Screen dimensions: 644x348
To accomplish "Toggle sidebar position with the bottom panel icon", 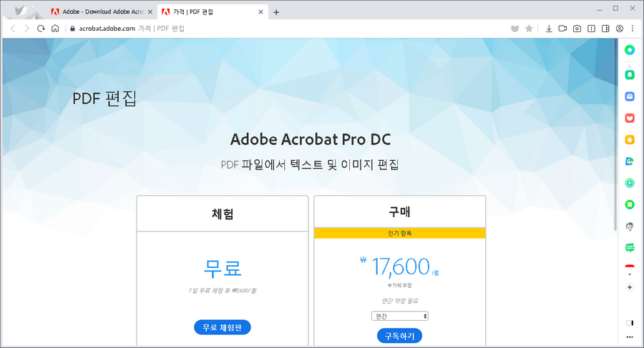I will pos(630,323).
